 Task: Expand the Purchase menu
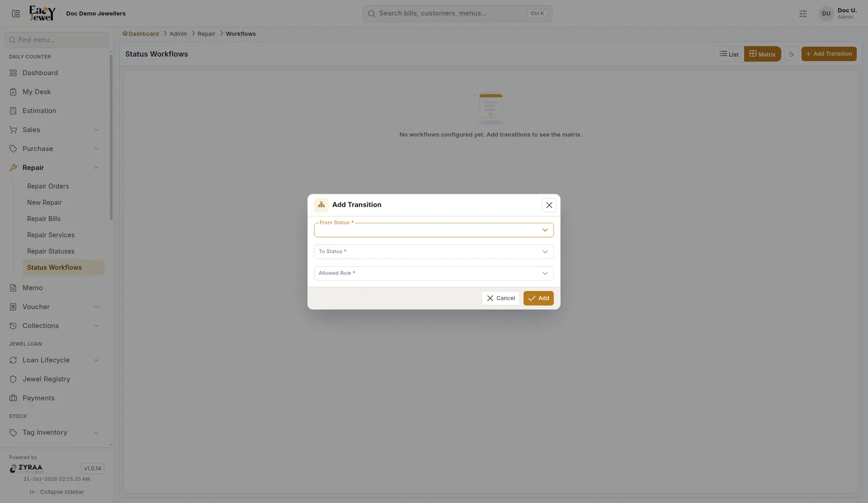pyautogui.click(x=56, y=149)
